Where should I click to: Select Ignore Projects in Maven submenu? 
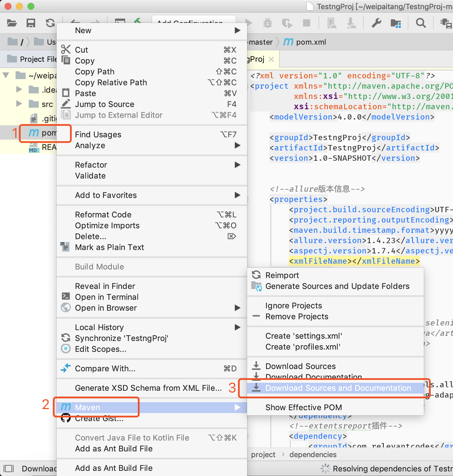point(335,306)
